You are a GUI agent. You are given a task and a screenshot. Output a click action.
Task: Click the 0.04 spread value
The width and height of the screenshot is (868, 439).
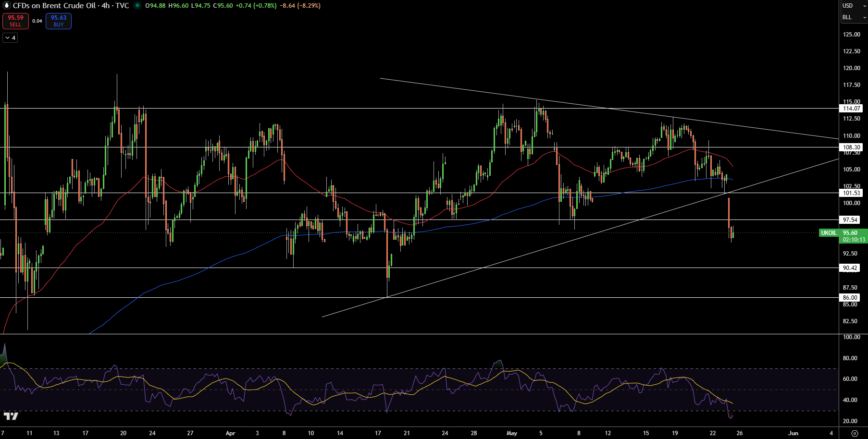(37, 21)
